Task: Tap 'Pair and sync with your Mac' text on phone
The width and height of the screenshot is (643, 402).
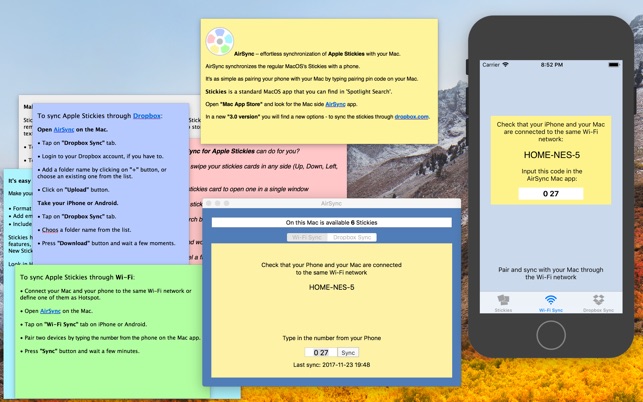Action: point(551,273)
